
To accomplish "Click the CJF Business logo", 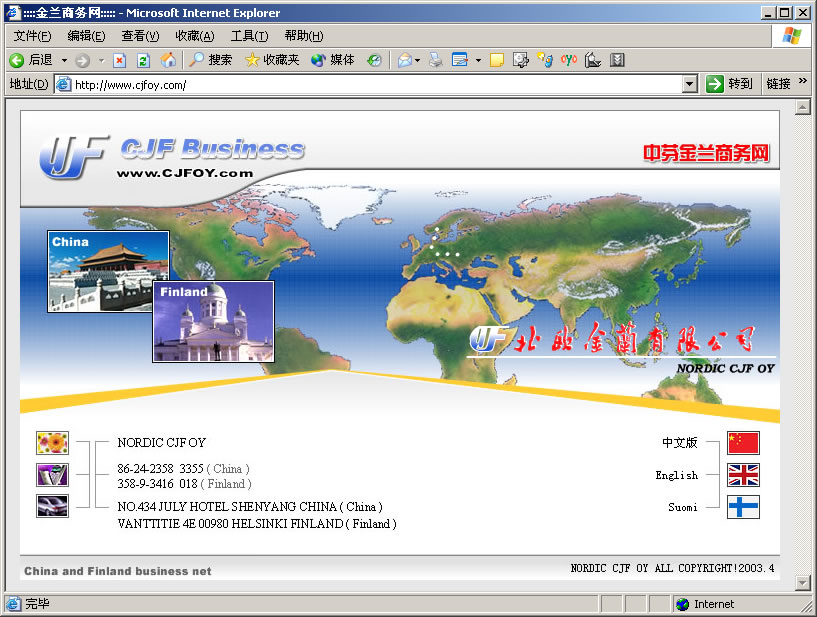I will point(172,156).
